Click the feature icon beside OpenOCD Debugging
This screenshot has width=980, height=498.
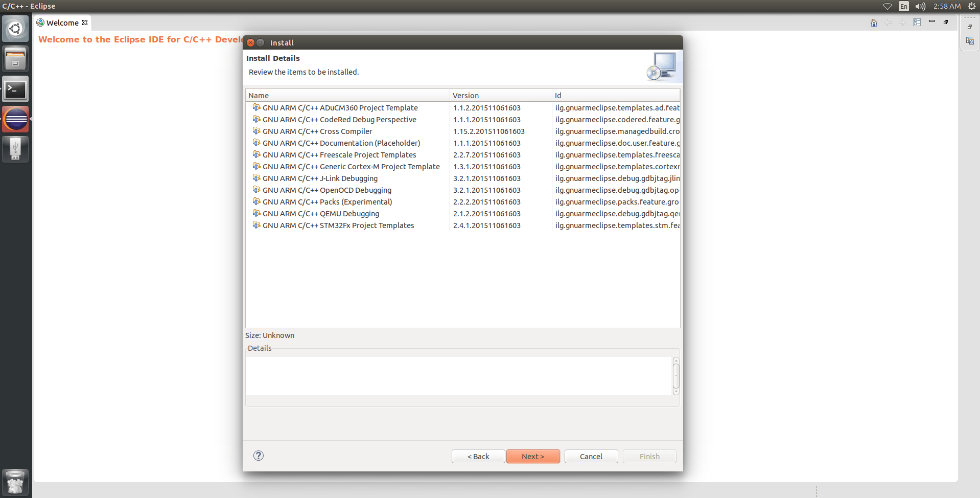256,190
